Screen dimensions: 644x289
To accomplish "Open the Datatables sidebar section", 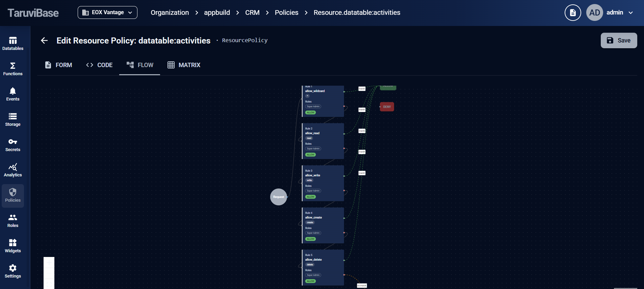I will point(13,44).
